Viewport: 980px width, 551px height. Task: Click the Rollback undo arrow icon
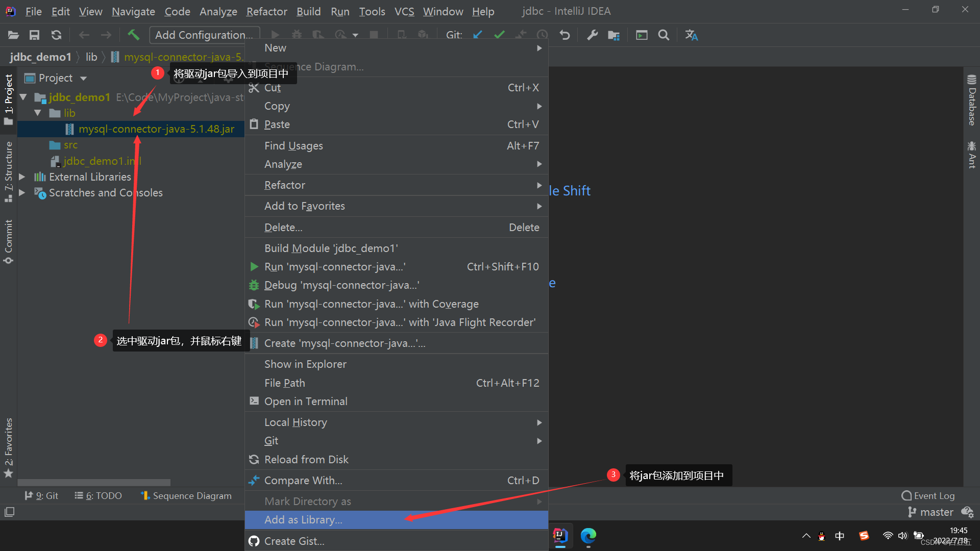(565, 35)
